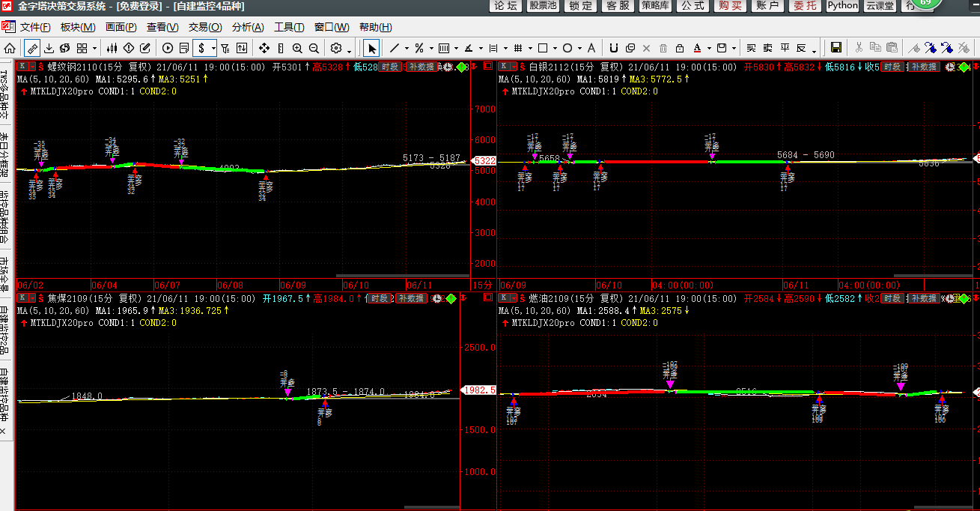
Task: Click the download data icon
Action: coord(49,48)
